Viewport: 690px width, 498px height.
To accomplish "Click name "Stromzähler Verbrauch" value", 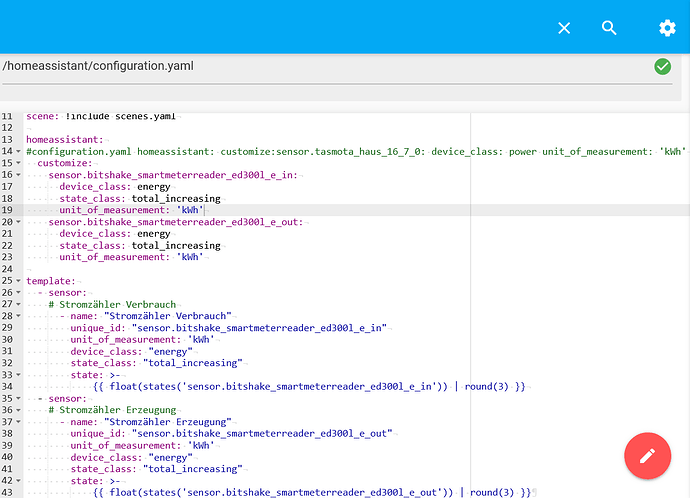I will coord(168,316).
